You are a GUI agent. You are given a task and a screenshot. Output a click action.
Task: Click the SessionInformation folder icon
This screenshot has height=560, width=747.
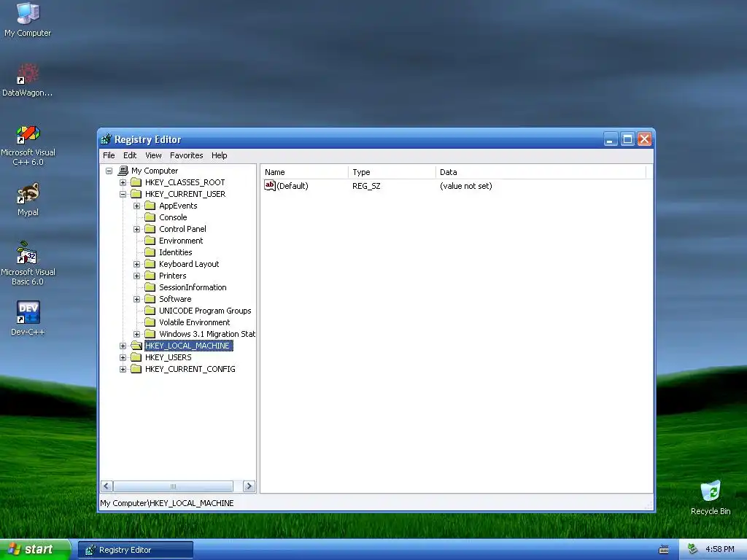point(150,287)
